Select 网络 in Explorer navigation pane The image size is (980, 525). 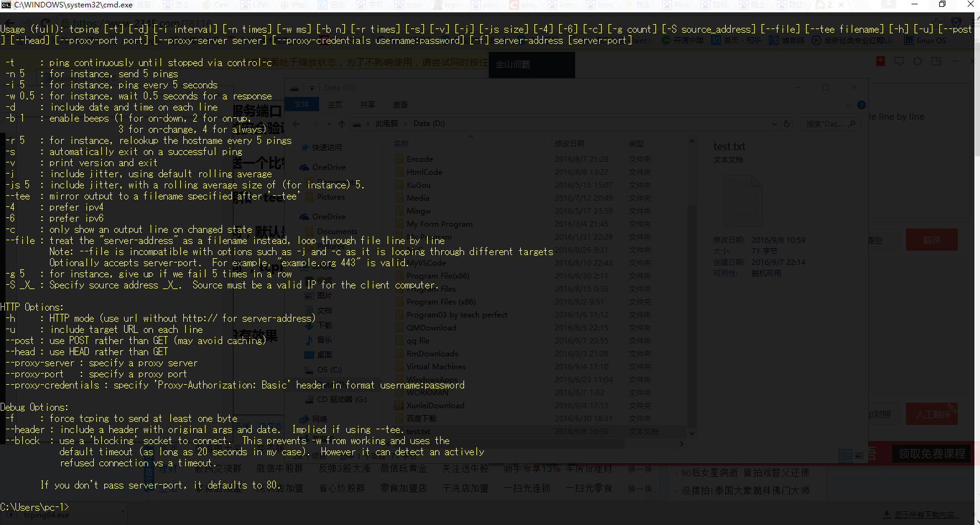pyautogui.click(x=320, y=419)
